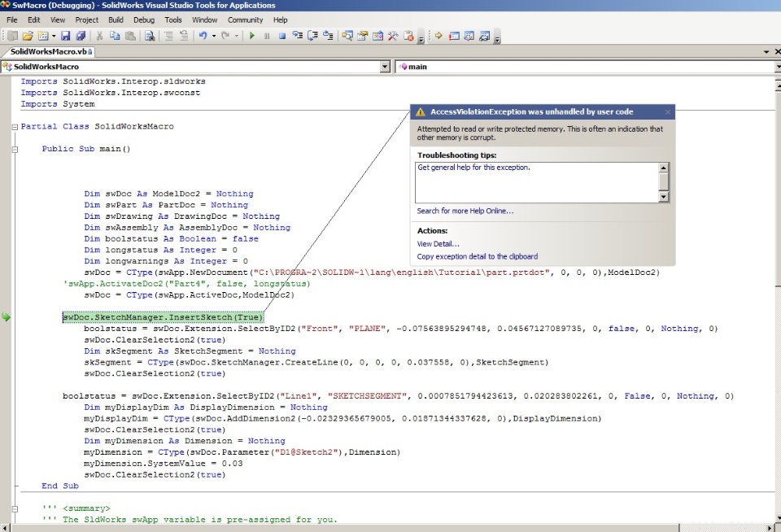This screenshot has width=781, height=532.
Task: Open the Tools menu
Action: coord(173,20)
